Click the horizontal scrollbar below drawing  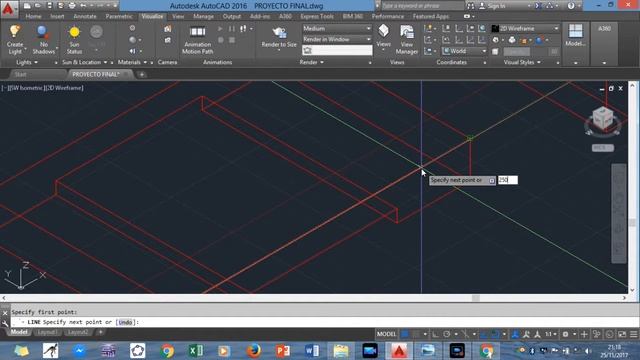tap(314, 298)
